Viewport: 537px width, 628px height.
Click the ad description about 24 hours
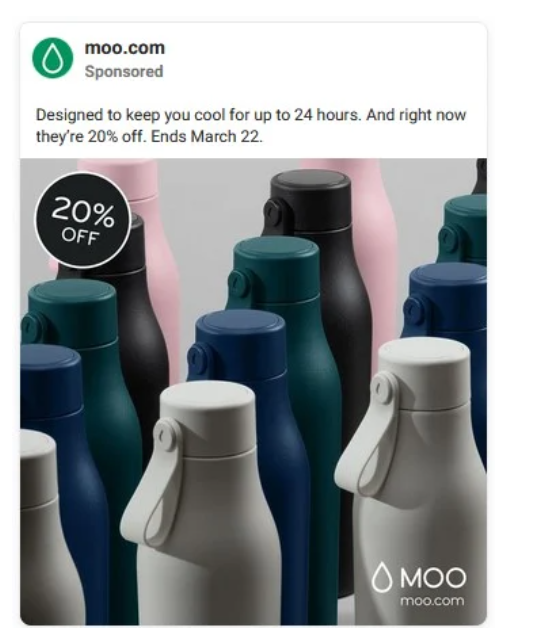[251, 125]
